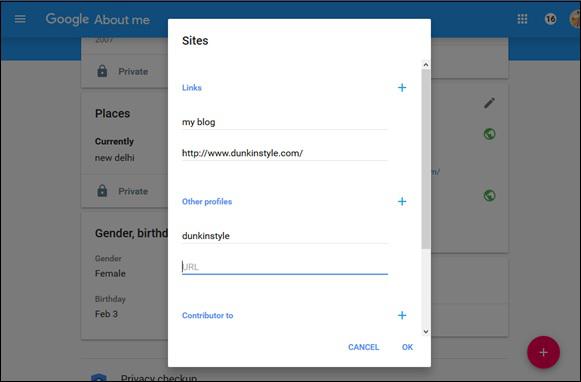Click the Private label below Places
The width and height of the screenshot is (581, 382).
[x=133, y=191]
